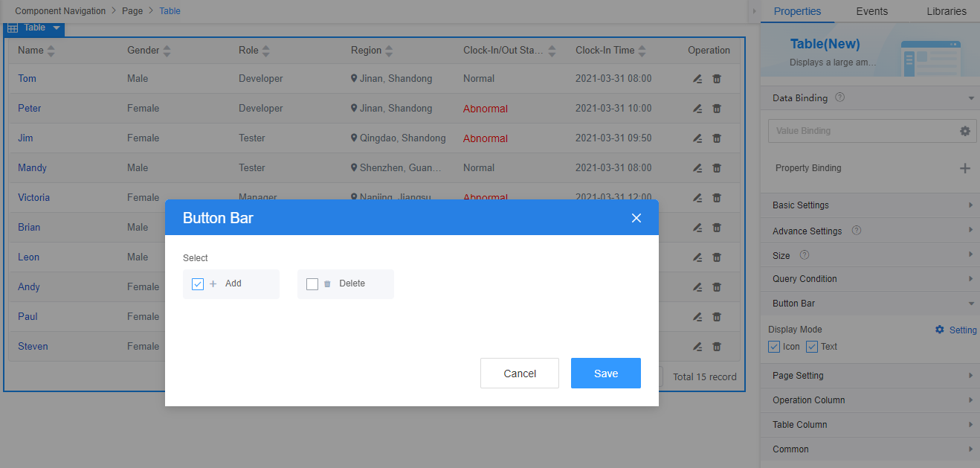Expand the Common section
The width and height of the screenshot is (980, 468).
870,449
